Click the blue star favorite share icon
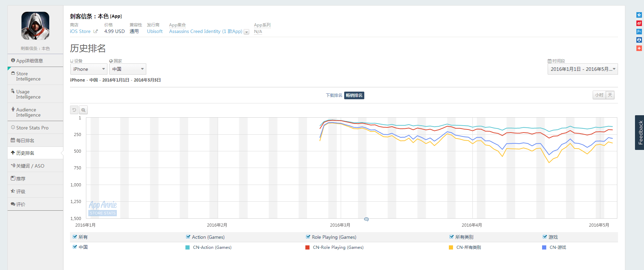This screenshot has width=644, height=270. [639, 15]
